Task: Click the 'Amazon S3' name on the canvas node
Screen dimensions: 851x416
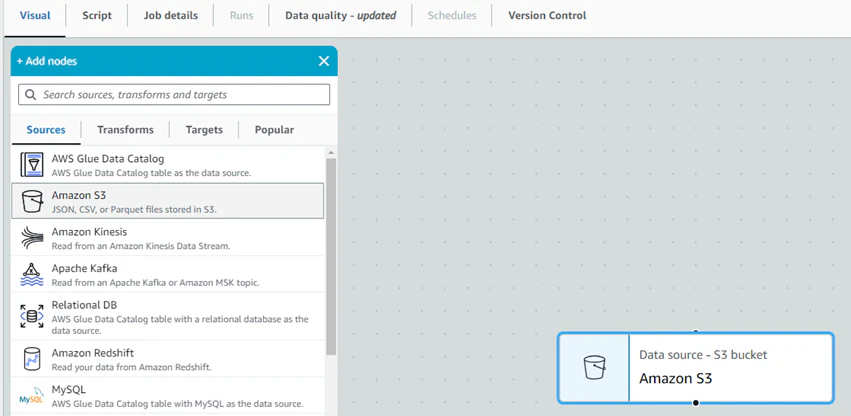Action: [675, 379]
